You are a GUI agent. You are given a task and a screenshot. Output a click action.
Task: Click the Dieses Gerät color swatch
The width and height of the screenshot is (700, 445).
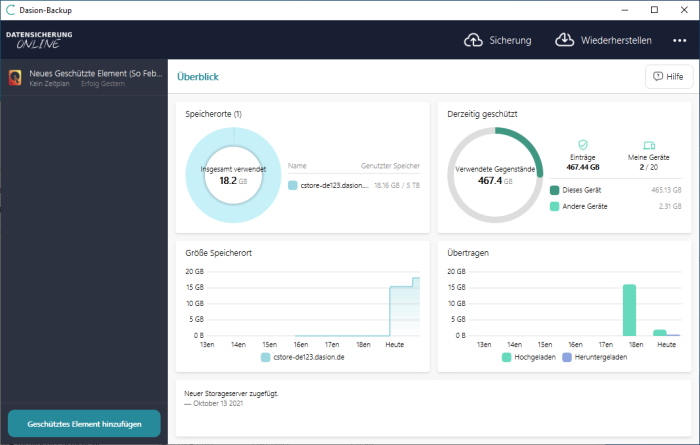tap(554, 189)
